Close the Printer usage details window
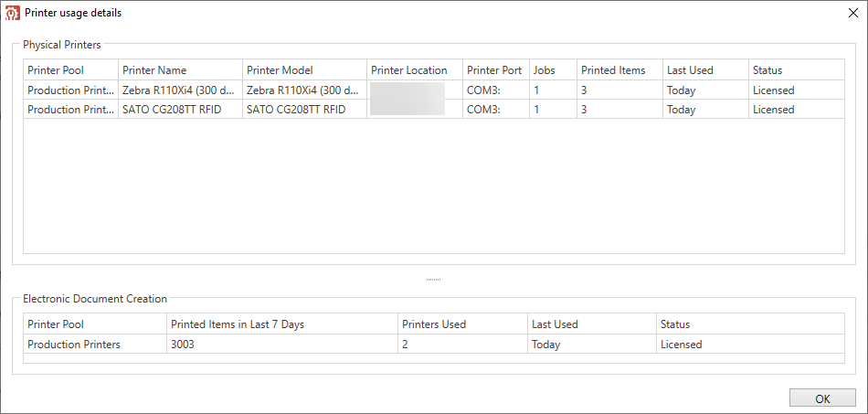 (853, 14)
